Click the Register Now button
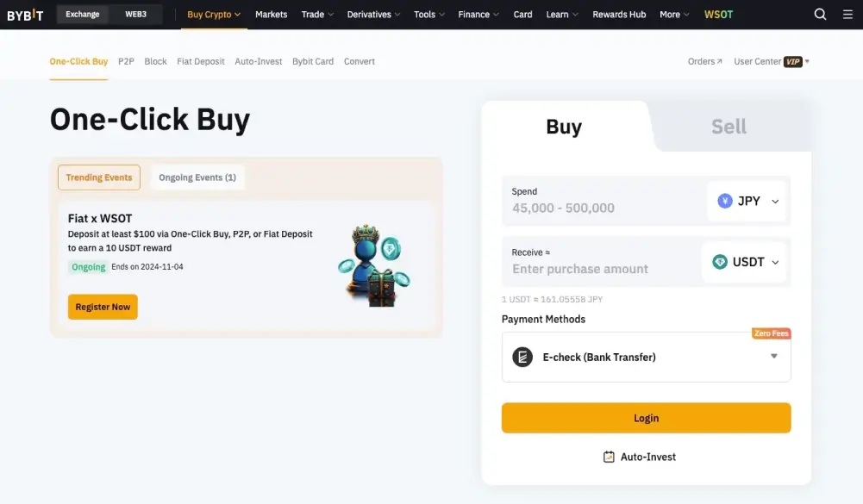 pyautogui.click(x=103, y=307)
